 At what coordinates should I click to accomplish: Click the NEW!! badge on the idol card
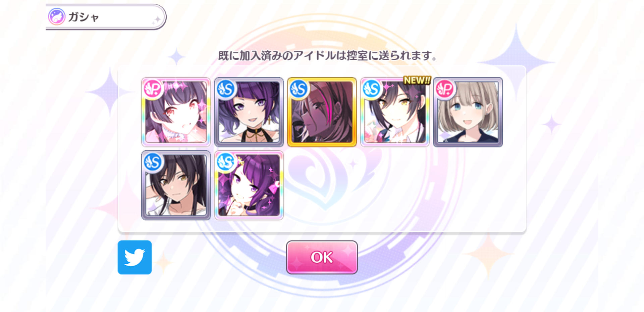click(417, 81)
